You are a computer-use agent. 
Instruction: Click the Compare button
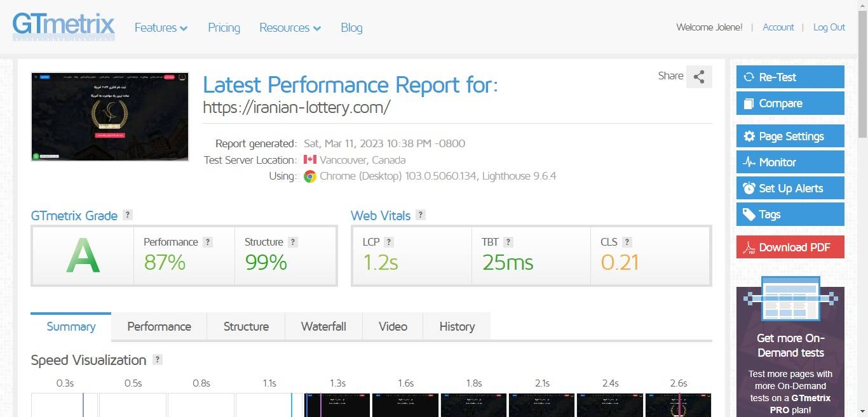pyautogui.click(x=790, y=103)
